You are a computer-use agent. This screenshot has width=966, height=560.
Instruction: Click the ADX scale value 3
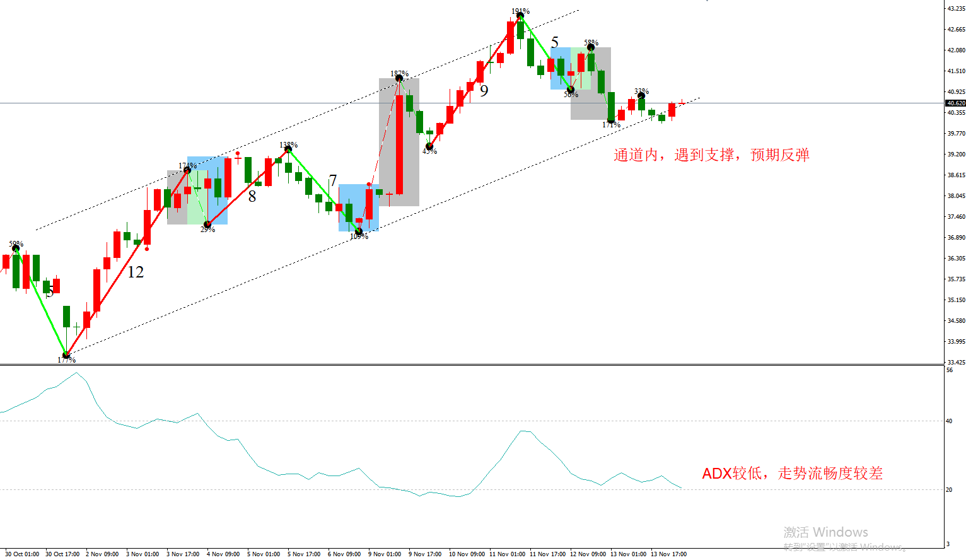pos(948,544)
